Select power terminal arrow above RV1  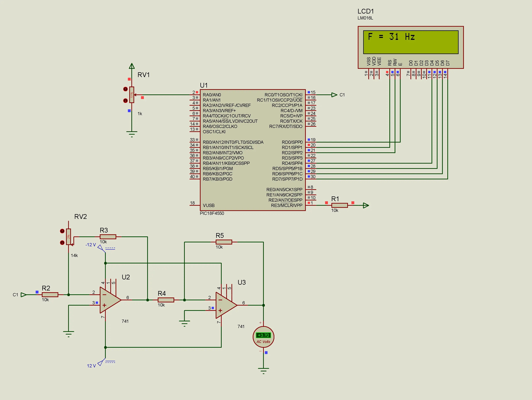132,66
